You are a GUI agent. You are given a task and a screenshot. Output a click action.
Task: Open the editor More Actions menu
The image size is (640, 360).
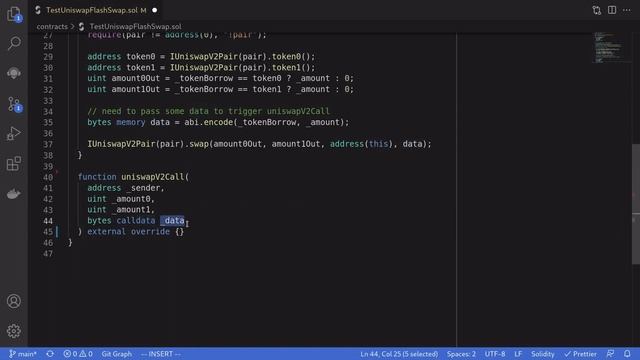(x=627, y=10)
